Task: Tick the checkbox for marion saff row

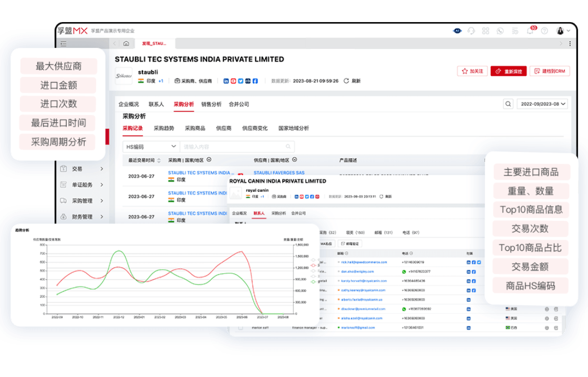Action: tap(241, 328)
